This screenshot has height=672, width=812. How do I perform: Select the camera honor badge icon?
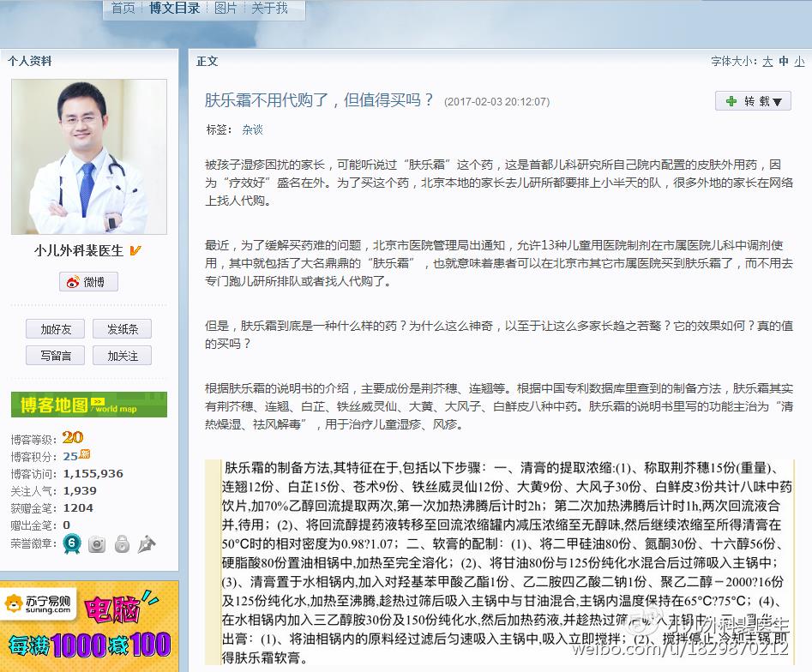tap(97, 543)
